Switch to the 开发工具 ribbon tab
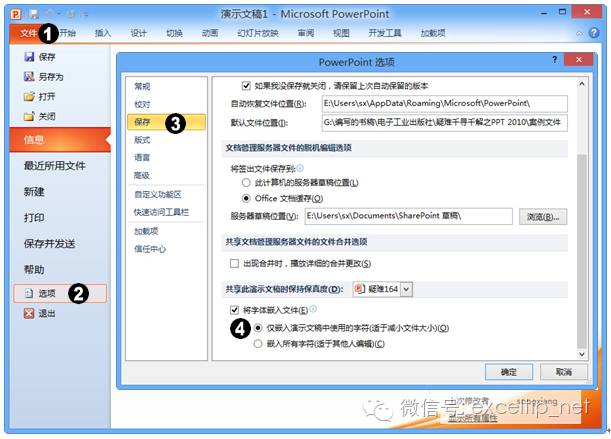 pyautogui.click(x=385, y=33)
